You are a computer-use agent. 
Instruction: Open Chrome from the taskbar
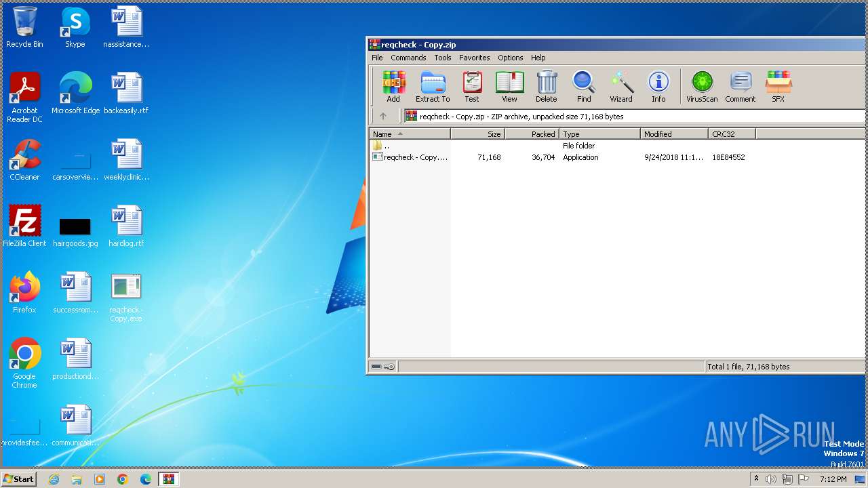click(x=123, y=479)
